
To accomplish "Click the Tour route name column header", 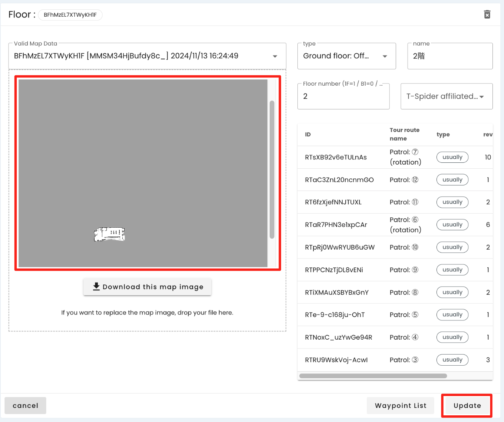I will click(404, 134).
